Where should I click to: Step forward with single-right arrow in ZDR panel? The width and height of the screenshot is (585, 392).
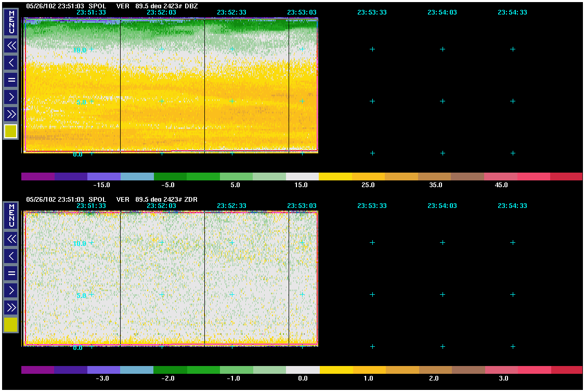point(11,290)
